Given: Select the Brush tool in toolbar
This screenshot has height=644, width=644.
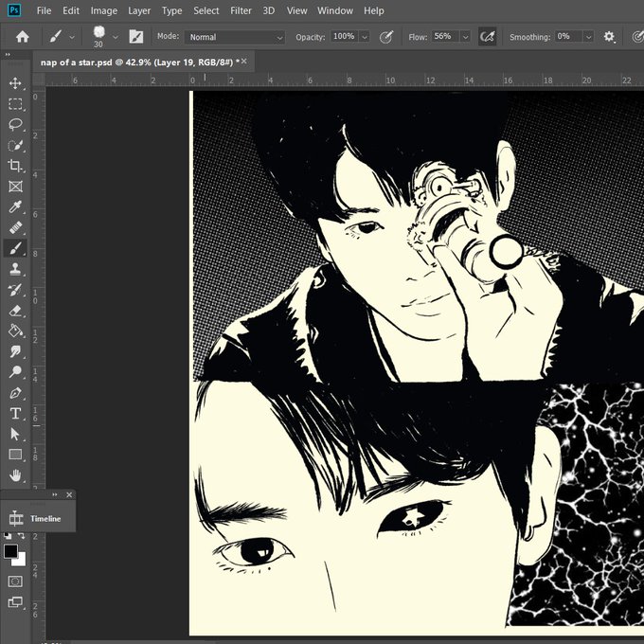Looking at the screenshot, I should coord(15,248).
